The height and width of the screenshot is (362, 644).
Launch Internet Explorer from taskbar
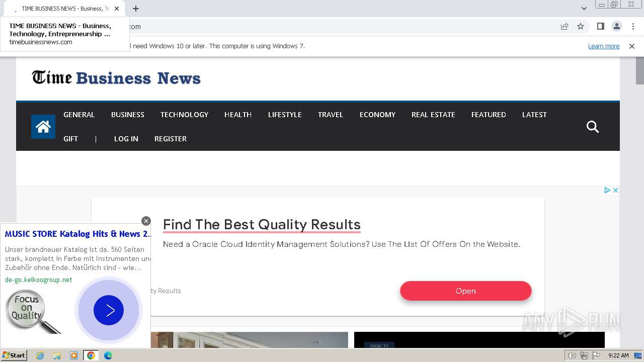click(x=40, y=355)
